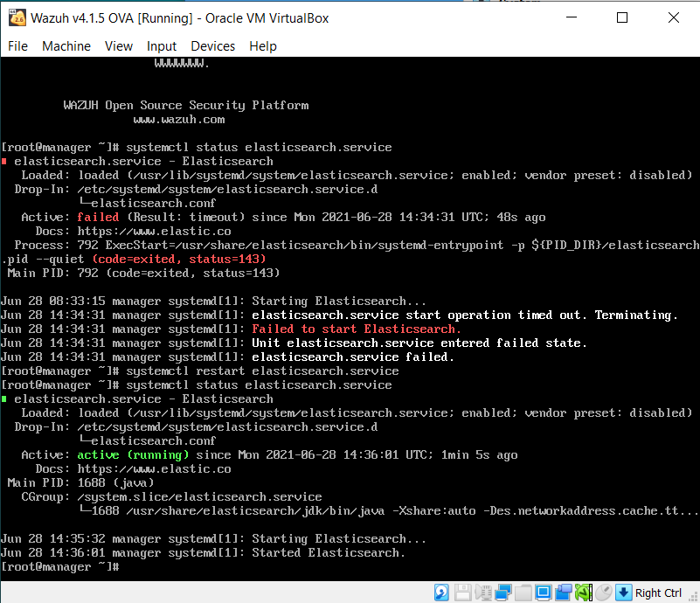This screenshot has height=603, width=700.
Task: Click the red service status dot
Action: (4, 162)
